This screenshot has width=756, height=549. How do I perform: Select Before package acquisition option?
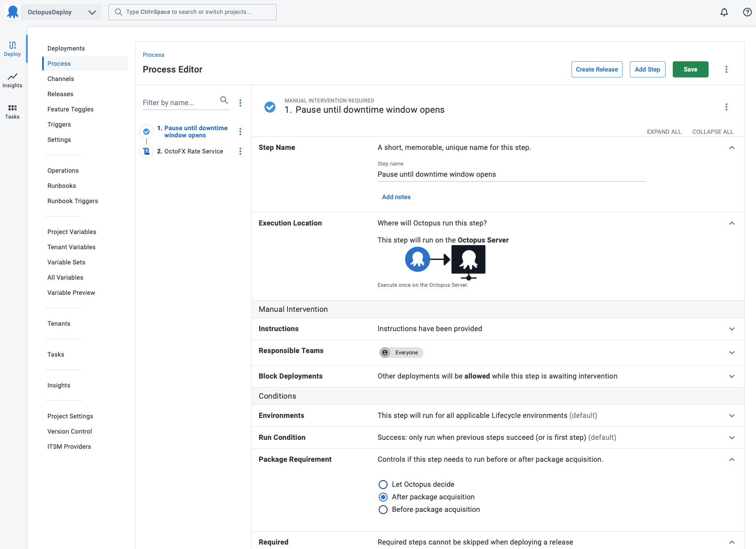(x=383, y=510)
